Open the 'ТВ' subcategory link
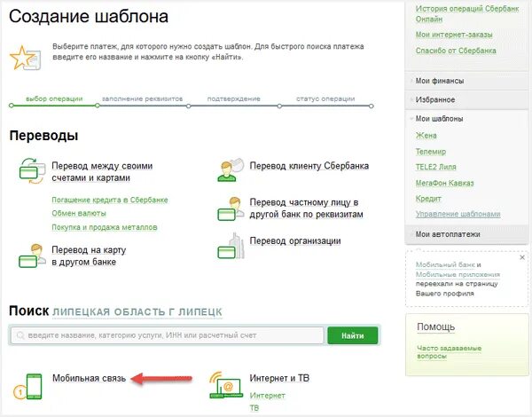The width and height of the screenshot is (532, 417). [254, 408]
